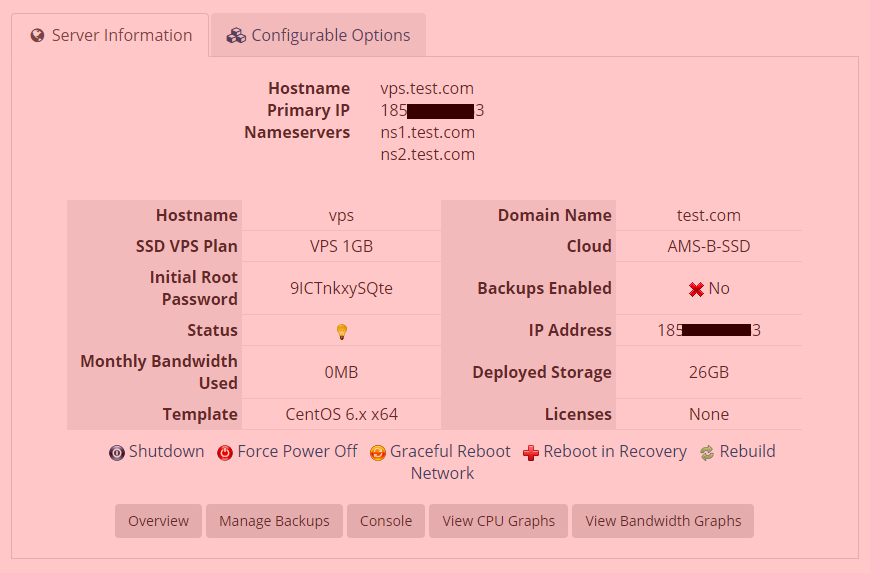Select the initial root password text
This screenshot has width=870, height=573.
tap(341, 288)
